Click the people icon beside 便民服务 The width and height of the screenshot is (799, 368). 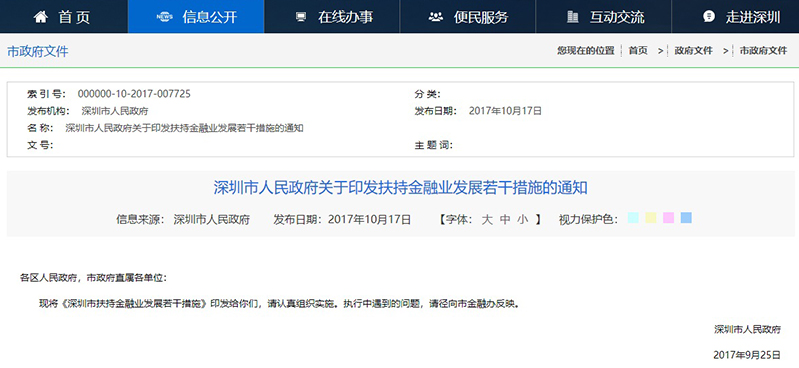(x=436, y=17)
